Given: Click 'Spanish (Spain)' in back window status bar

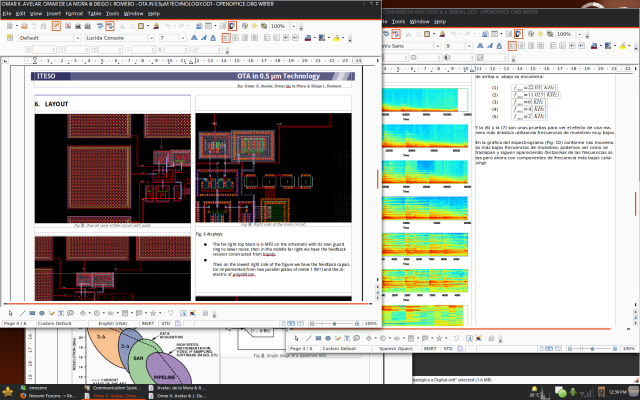Looking at the screenshot, I should click(x=394, y=349).
